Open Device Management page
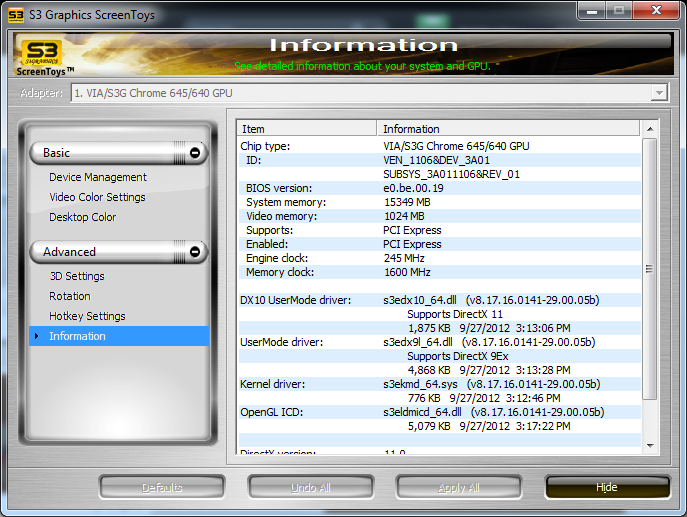The image size is (687, 517). coord(98,177)
